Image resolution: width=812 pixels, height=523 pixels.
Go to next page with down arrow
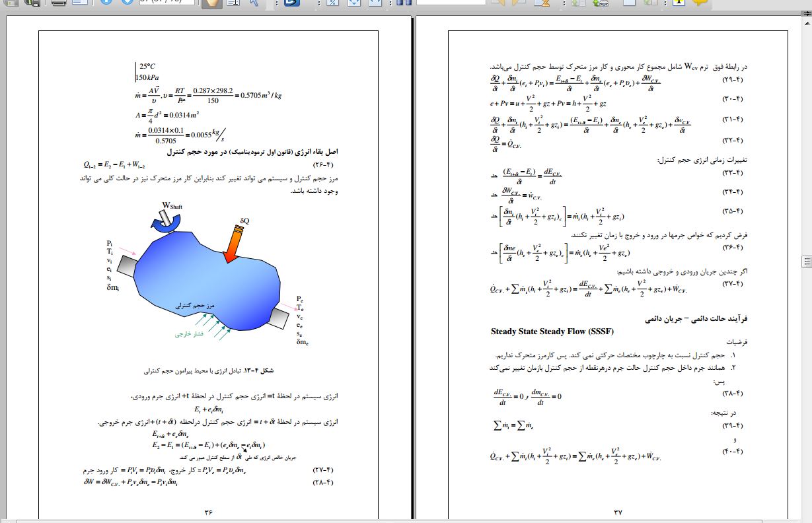click(127, 3)
